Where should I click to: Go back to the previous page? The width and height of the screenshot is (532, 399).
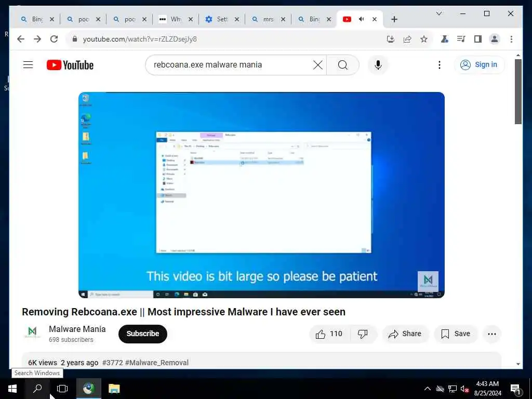coord(21,39)
